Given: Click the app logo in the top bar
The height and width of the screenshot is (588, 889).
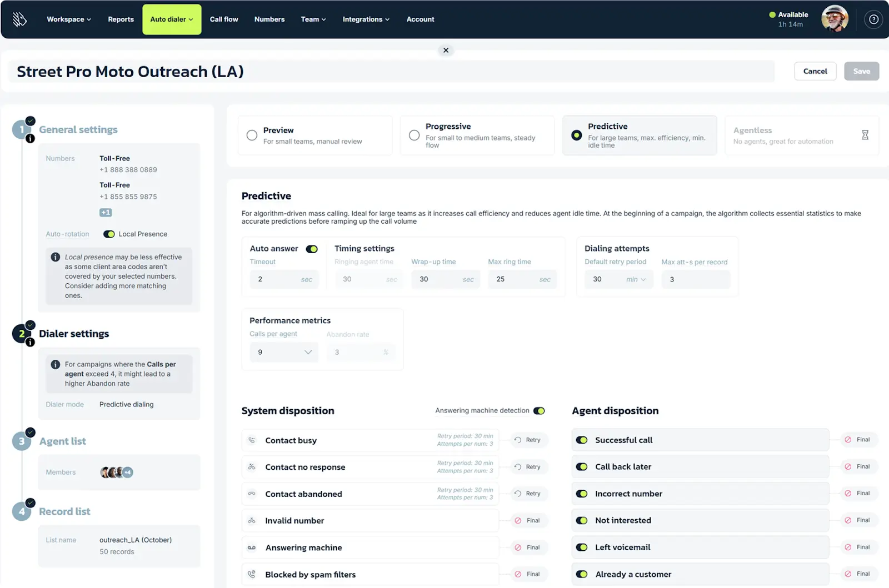Looking at the screenshot, I should [x=20, y=19].
